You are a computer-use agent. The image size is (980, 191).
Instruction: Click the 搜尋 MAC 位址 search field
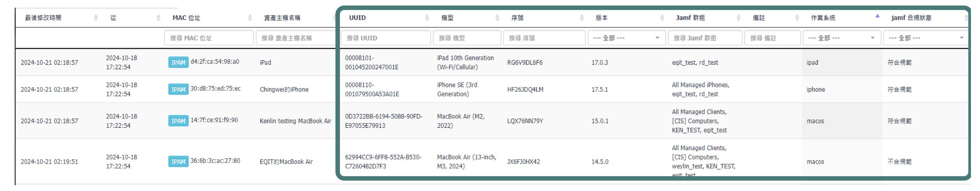tap(209, 38)
